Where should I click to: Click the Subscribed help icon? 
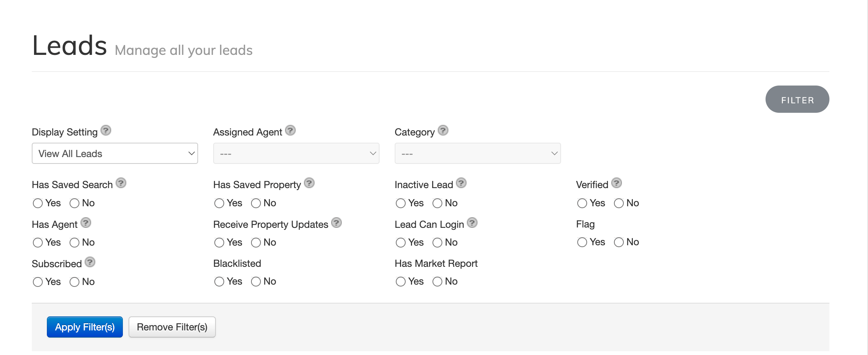tap(90, 262)
